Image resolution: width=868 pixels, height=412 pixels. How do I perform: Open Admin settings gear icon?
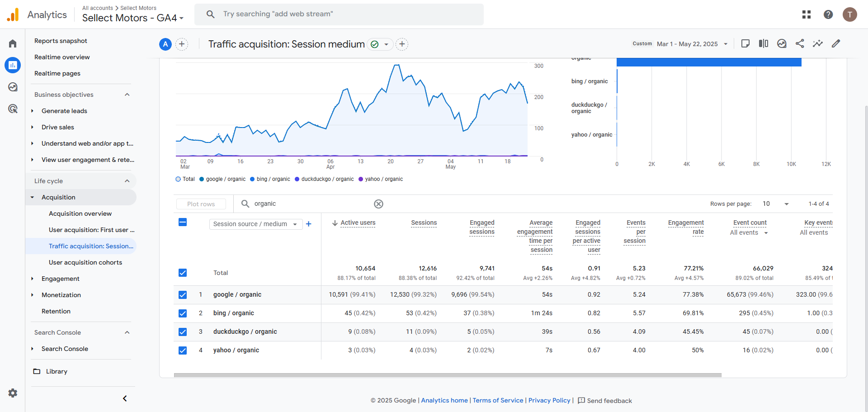pos(13,393)
